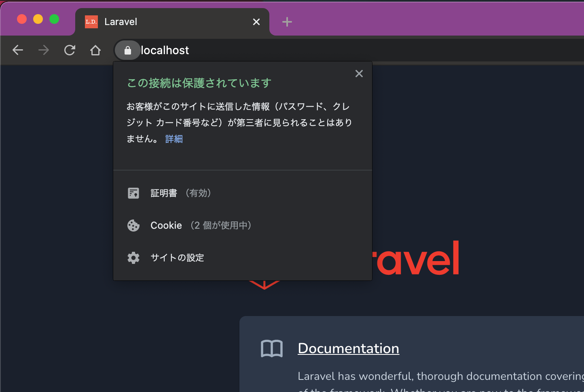Click the macOS yellow minimize button
Image resolution: width=584 pixels, height=392 pixels.
pos(38,19)
